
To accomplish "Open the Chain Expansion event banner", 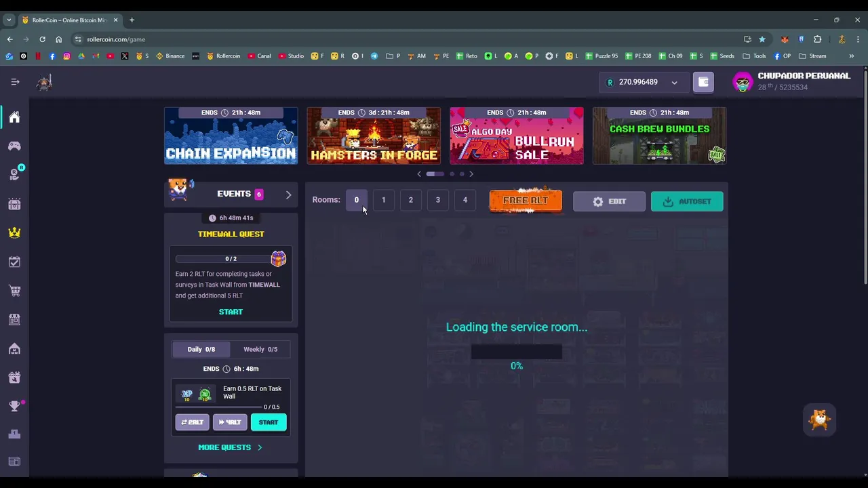I will click(231, 136).
